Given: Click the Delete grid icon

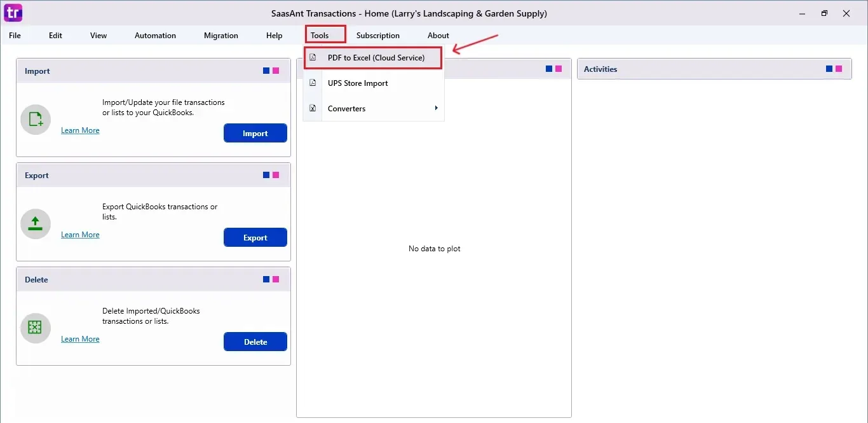Looking at the screenshot, I should [36, 328].
